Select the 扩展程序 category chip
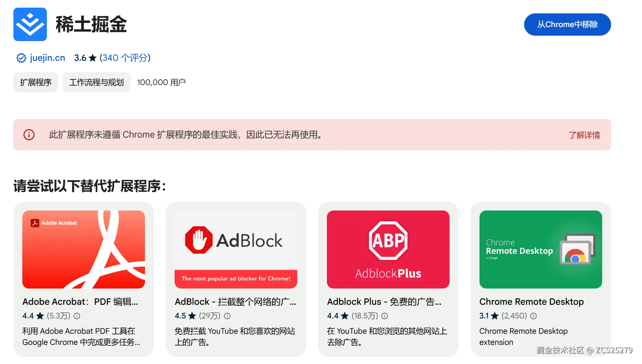This screenshot has width=642, height=364. click(36, 82)
